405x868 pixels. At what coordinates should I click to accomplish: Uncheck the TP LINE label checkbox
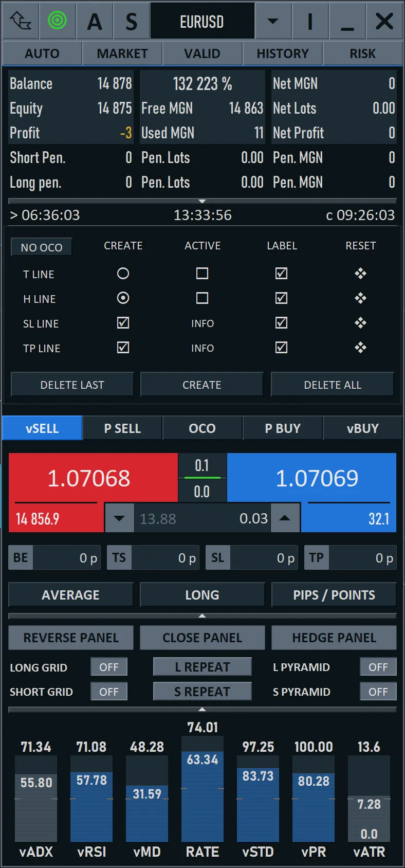click(282, 348)
